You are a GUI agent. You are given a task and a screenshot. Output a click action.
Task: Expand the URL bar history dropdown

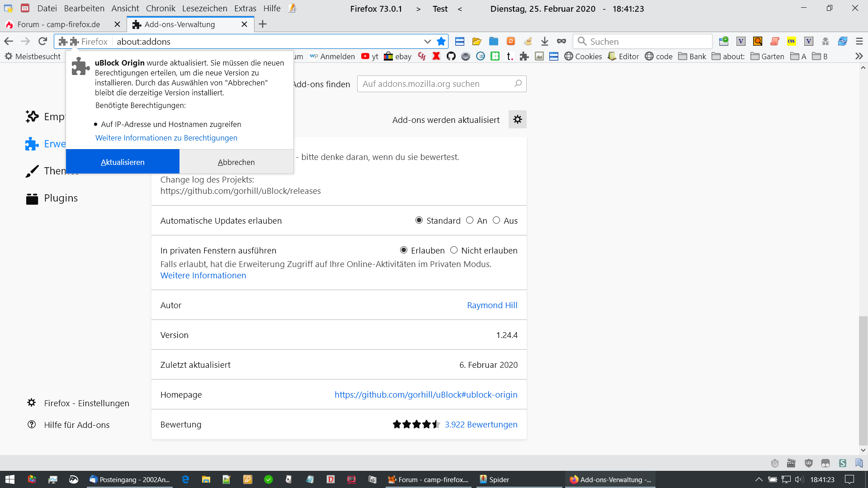click(427, 42)
